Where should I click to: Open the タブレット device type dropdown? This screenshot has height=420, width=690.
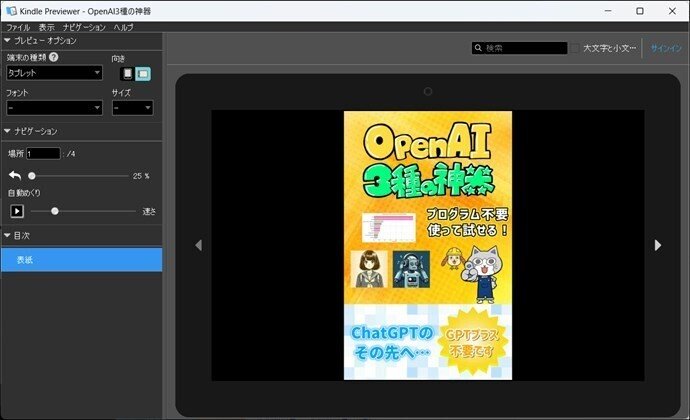pos(55,73)
